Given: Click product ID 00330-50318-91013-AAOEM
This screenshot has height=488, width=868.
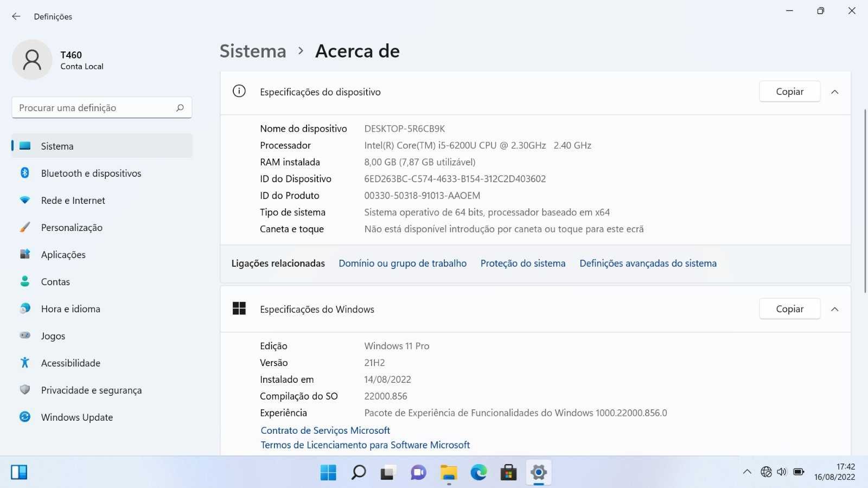Looking at the screenshot, I should (x=422, y=196).
